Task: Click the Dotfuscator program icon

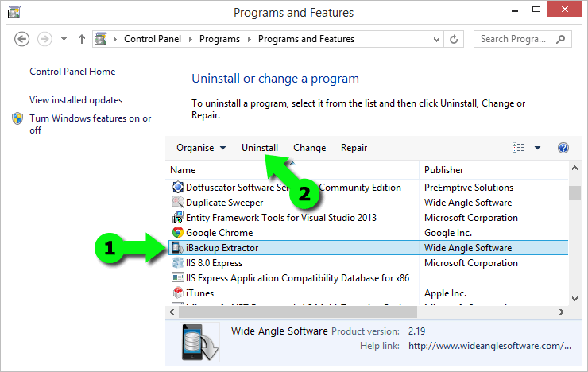Action: 178,187
